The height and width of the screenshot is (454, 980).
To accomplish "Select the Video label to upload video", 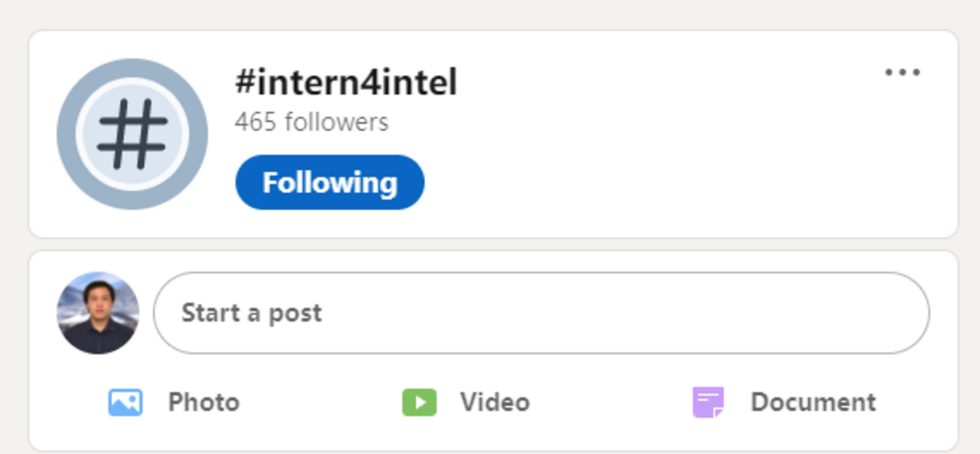I will tap(495, 402).
